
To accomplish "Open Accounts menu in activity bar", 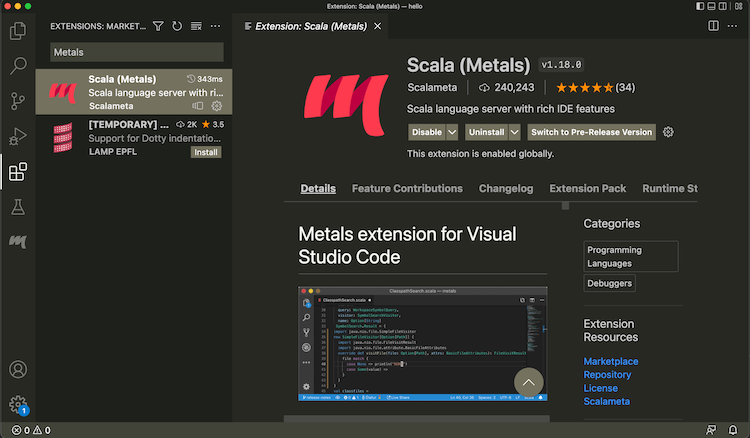I will pyautogui.click(x=18, y=370).
